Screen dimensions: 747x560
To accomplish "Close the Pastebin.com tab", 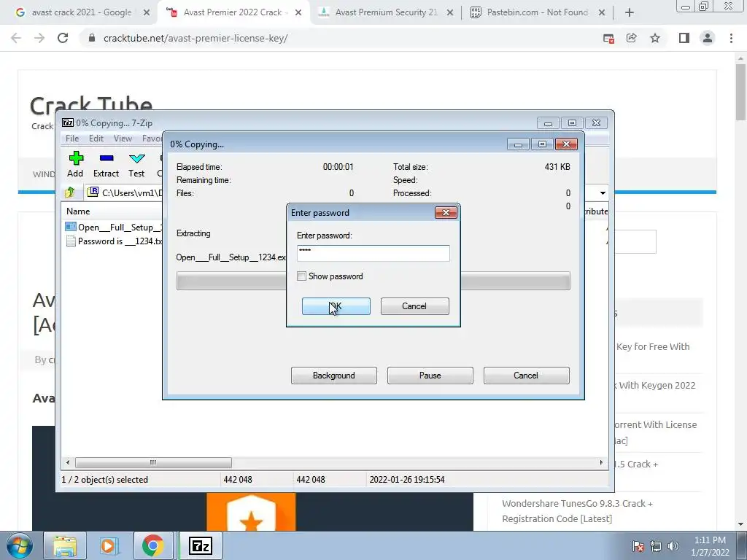I will pyautogui.click(x=602, y=12).
